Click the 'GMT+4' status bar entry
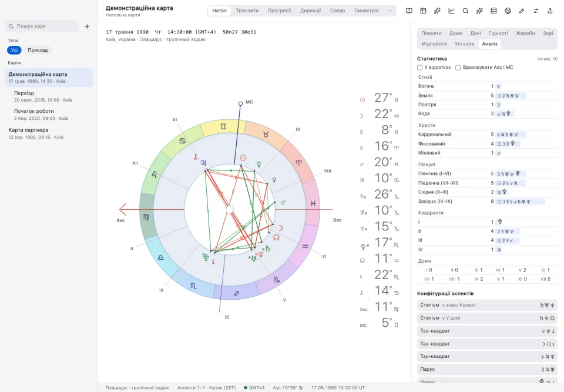 pos(254,388)
